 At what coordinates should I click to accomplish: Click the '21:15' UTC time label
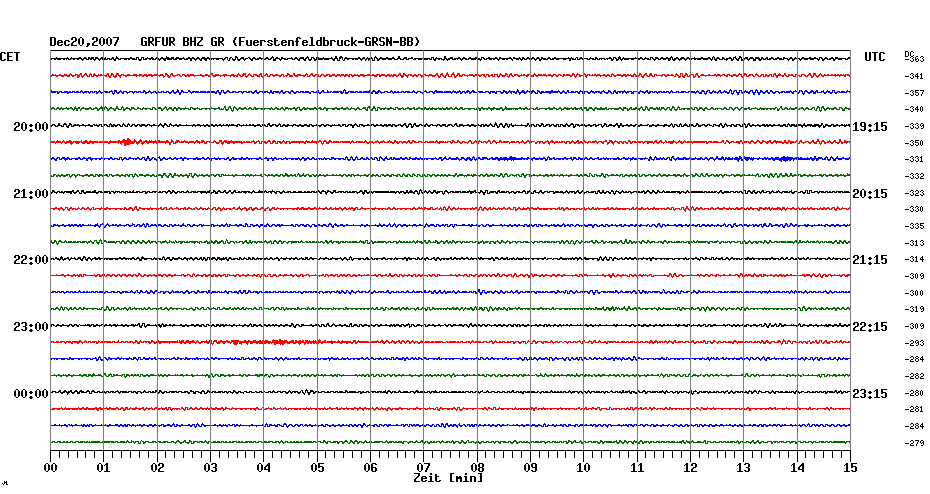(870, 260)
